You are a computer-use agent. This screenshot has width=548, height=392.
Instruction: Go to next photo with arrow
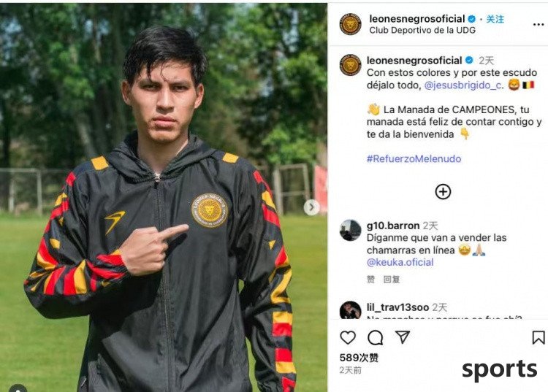coord(311,207)
